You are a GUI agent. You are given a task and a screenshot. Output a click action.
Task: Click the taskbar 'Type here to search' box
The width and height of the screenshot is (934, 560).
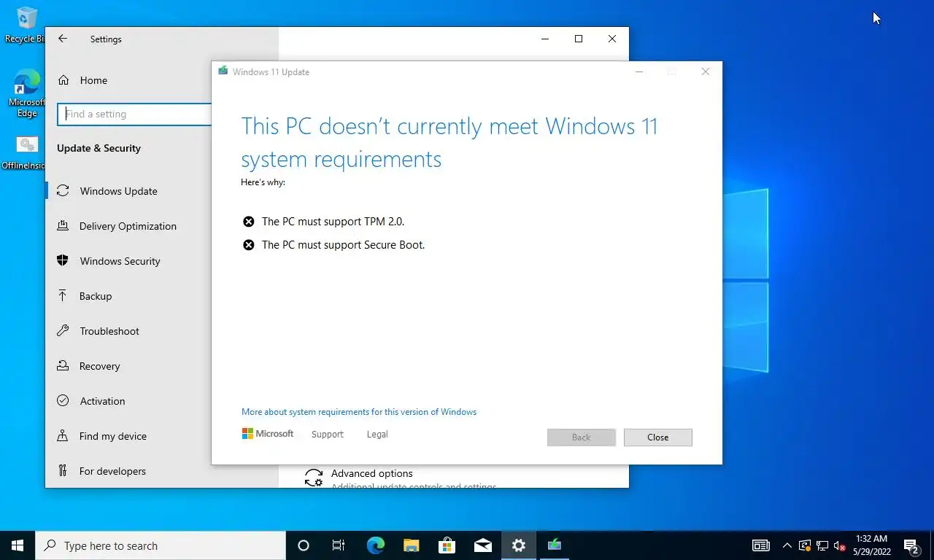(161, 545)
